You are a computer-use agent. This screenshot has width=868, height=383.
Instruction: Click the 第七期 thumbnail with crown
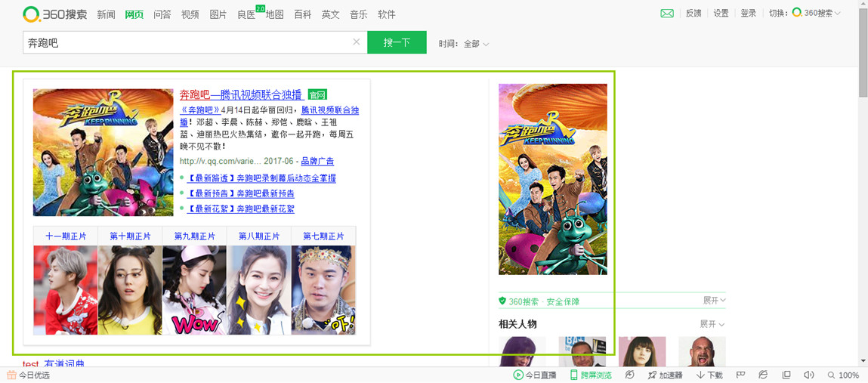point(323,291)
